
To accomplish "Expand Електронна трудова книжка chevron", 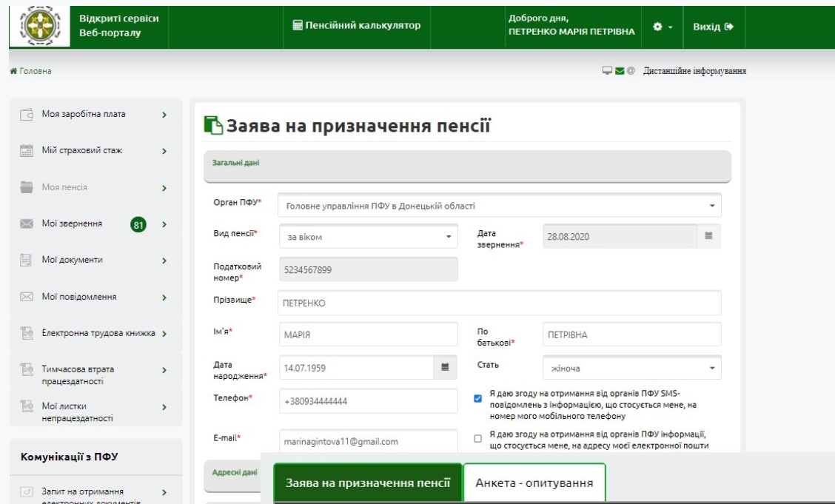I will [164, 334].
